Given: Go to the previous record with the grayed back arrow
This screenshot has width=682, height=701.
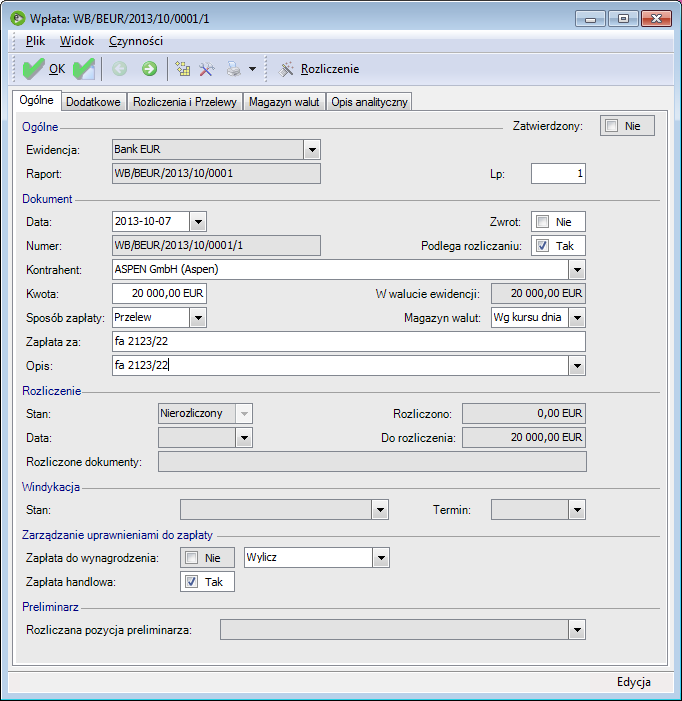Looking at the screenshot, I should pos(119,69).
